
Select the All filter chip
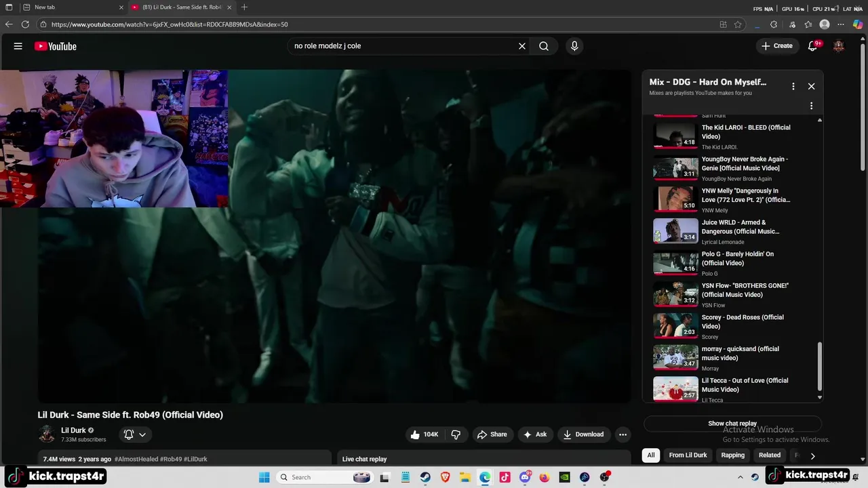point(651,455)
